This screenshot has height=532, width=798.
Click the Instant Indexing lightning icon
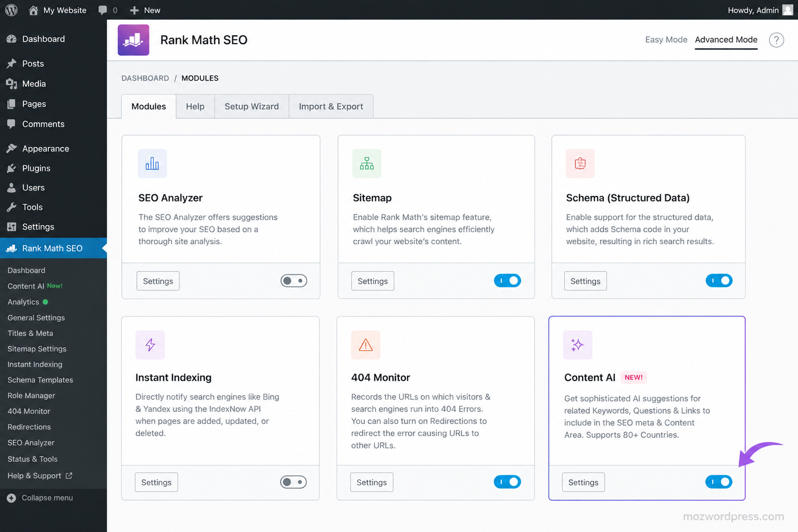[x=150, y=345]
